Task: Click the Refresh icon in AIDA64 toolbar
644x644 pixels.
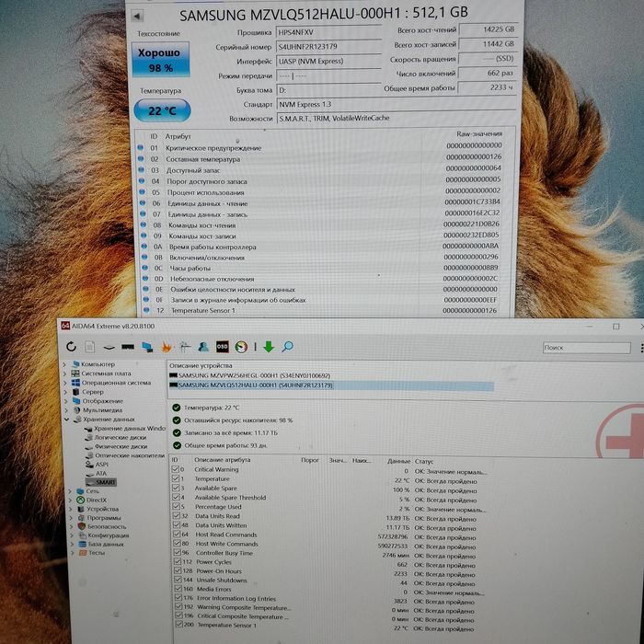Action: coord(71,347)
